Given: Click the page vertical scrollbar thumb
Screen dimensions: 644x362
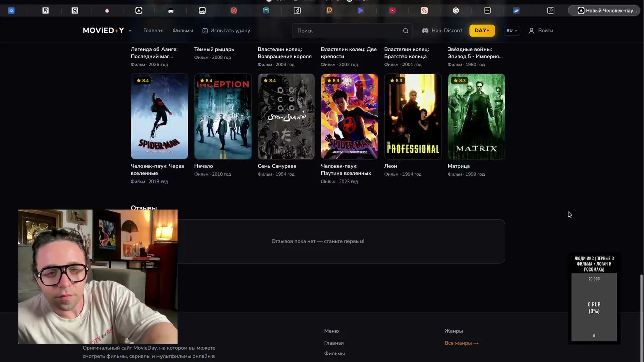Looking at the screenshot, I should (641, 318).
